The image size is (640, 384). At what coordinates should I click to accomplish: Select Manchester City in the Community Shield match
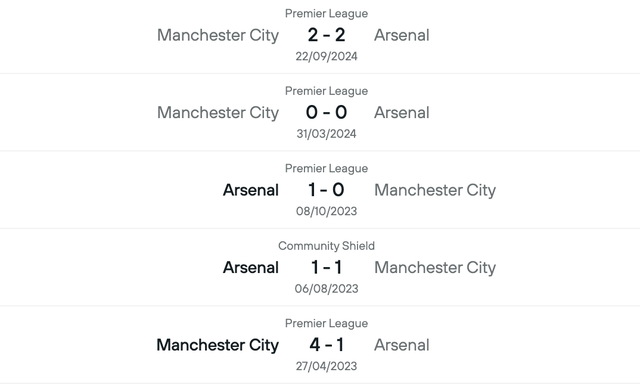(x=435, y=268)
